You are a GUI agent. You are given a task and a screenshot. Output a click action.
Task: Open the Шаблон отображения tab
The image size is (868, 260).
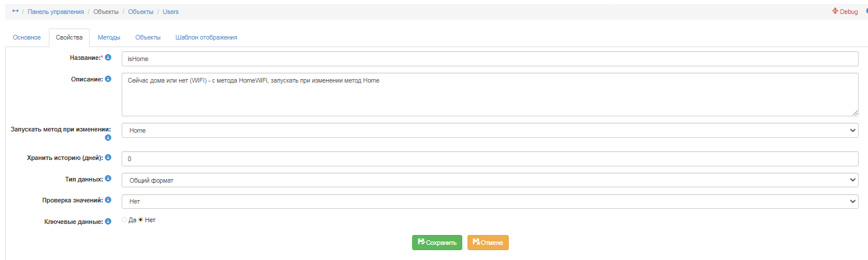pos(206,38)
